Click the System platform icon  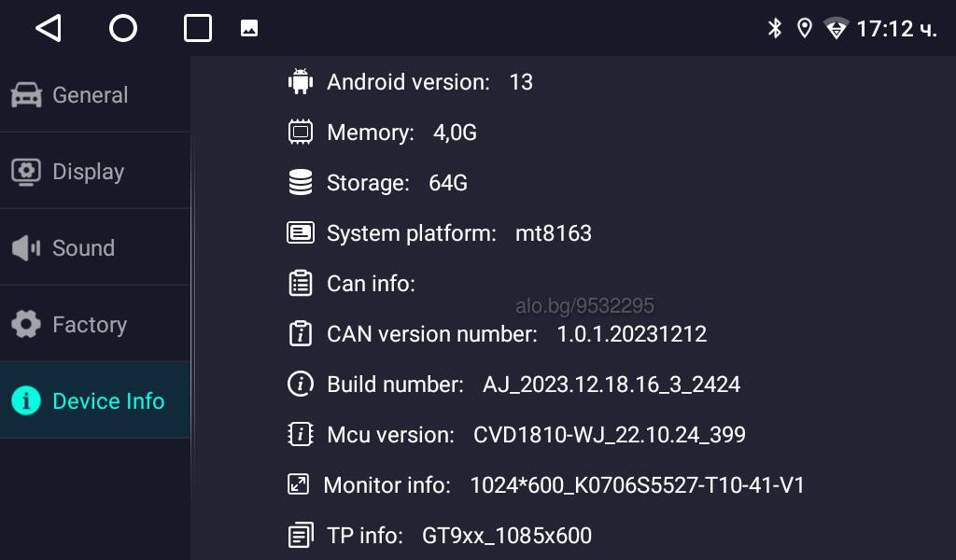click(301, 232)
